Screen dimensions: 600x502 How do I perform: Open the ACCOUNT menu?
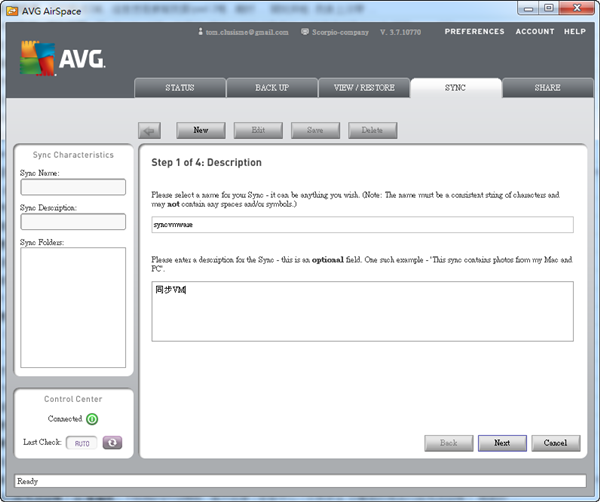[x=535, y=31]
